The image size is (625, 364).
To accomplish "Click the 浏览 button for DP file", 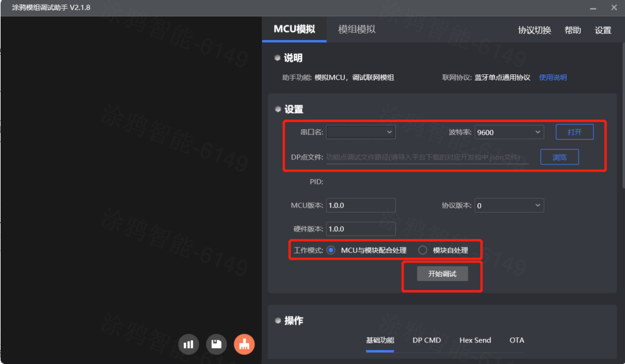I will click(x=559, y=157).
